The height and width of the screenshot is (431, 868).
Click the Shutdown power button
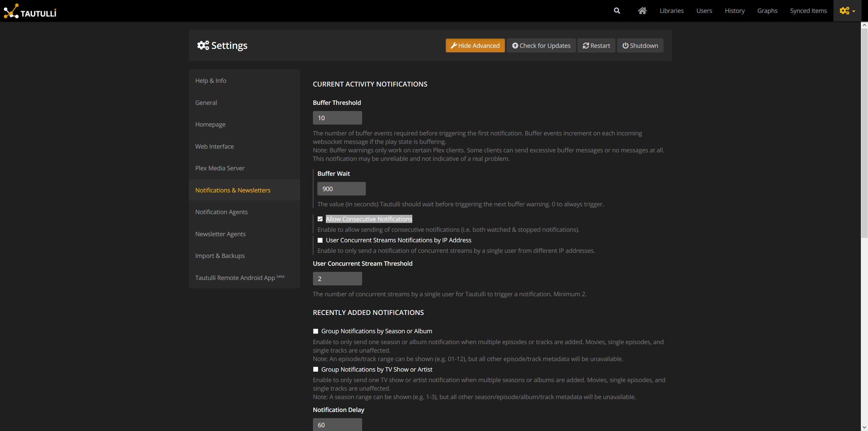click(x=640, y=45)
